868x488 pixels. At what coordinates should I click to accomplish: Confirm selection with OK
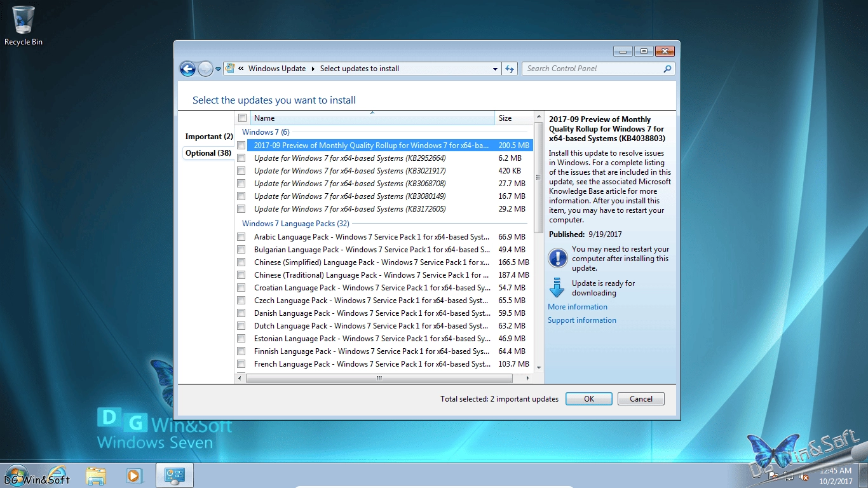tap(589, 399)
